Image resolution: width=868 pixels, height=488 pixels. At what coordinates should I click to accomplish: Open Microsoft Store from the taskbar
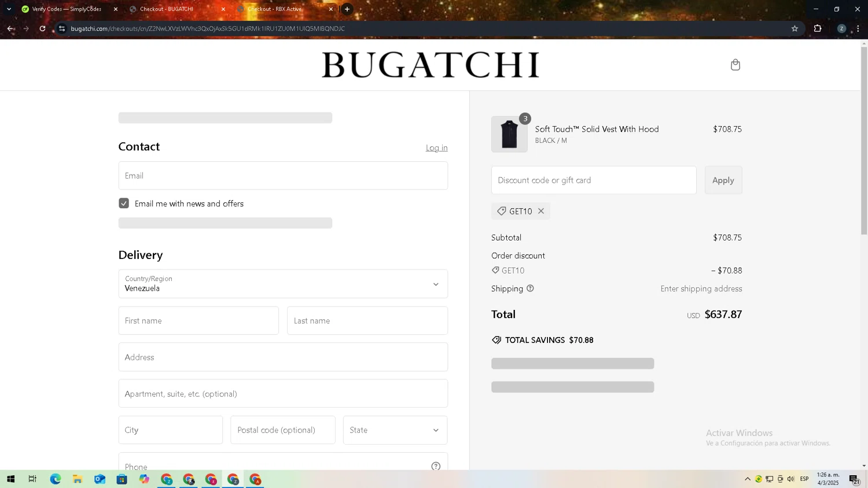(122, 479)
